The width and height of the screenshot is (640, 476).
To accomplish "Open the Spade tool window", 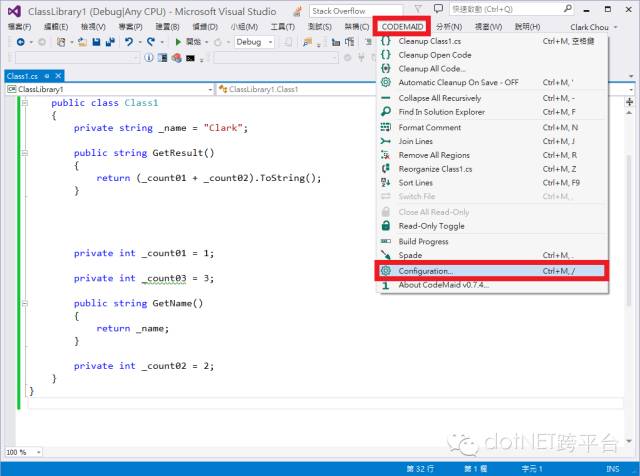I will (x=492, y=255).
